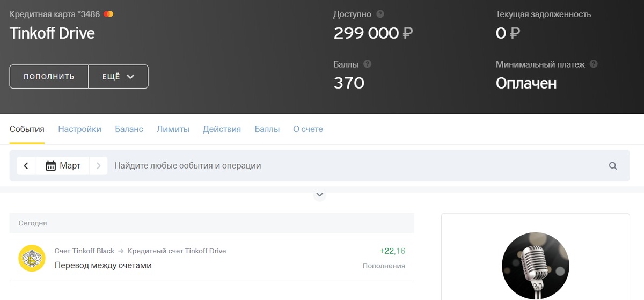The height and width of the screenshot is (300, 644).
Task: Select the Баллы tab
Action: 267,129
